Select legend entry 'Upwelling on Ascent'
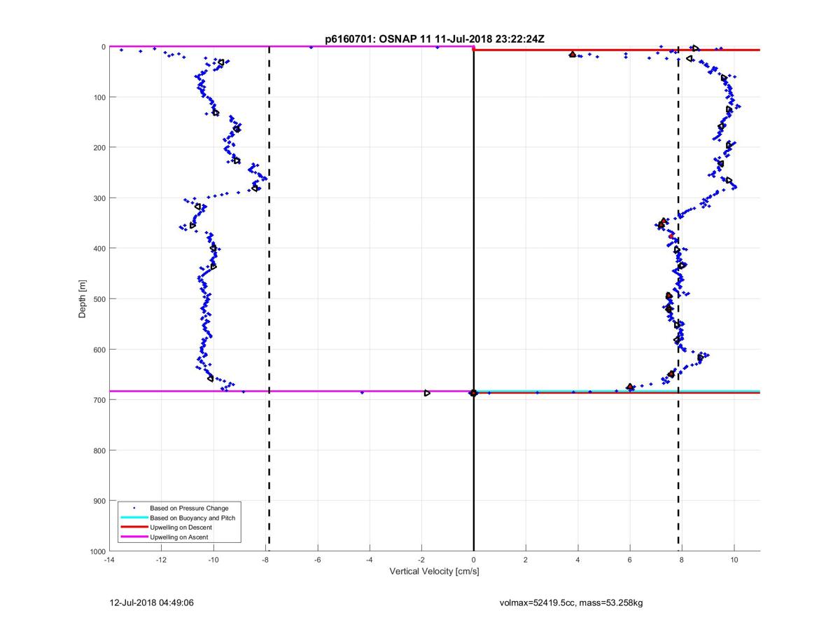This screenshot has height=620, width=840. [x=178, y=537]
